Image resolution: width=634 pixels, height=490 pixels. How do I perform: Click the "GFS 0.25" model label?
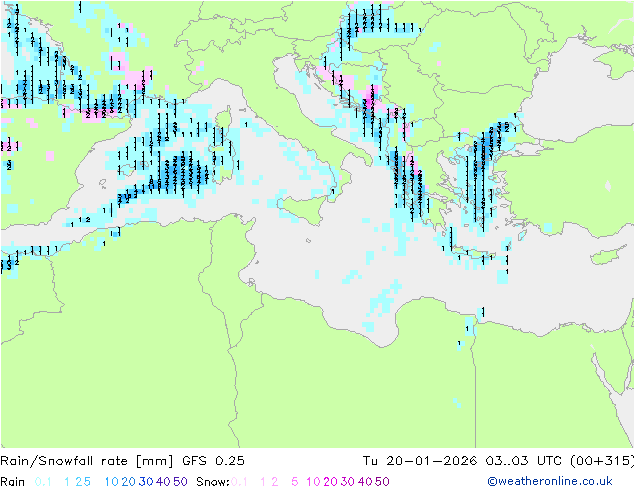tap(213, 461)
